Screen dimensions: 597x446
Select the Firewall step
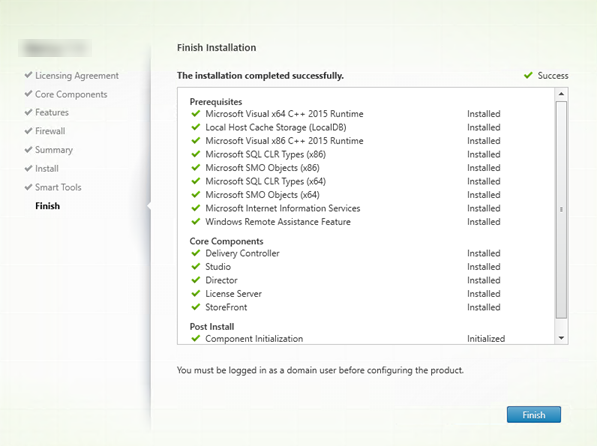point(50,131)
